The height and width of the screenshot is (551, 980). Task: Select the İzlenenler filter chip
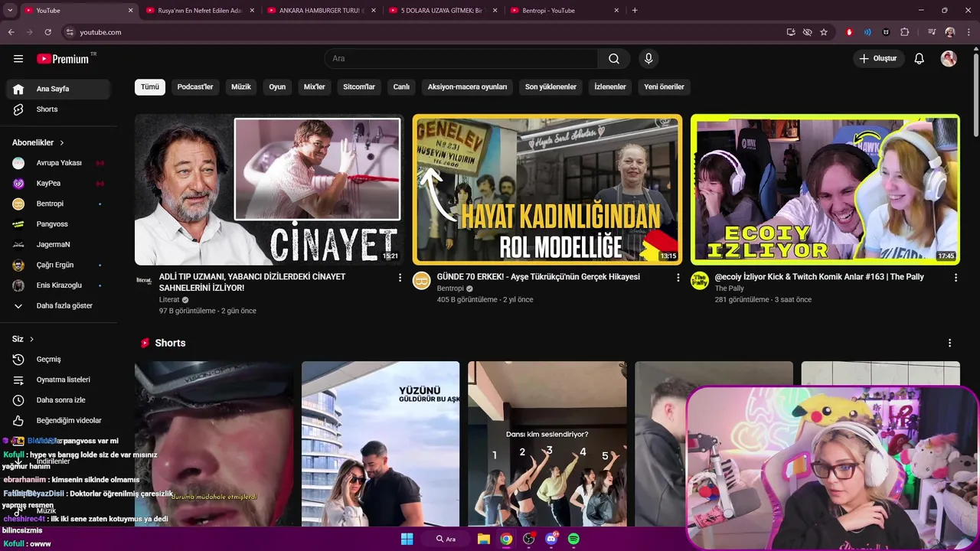(x=610, y=87)
